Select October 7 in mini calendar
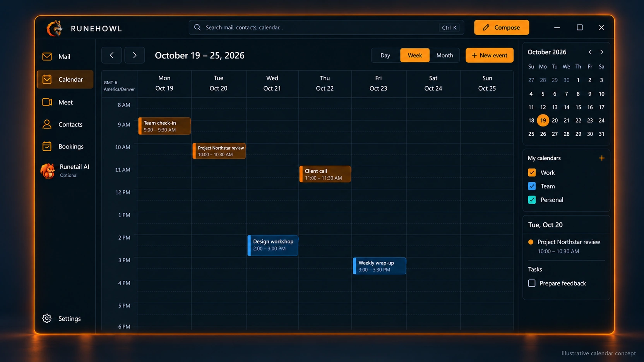The height and width of the screenshot is (362, 644). tap(566, 94)
